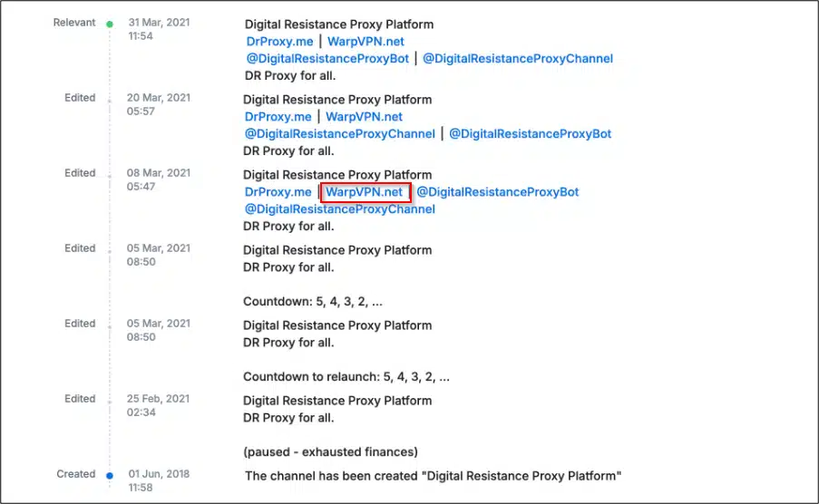Click the 25 Feb, 2021 date stamp
819x504 pixels.
159,399
